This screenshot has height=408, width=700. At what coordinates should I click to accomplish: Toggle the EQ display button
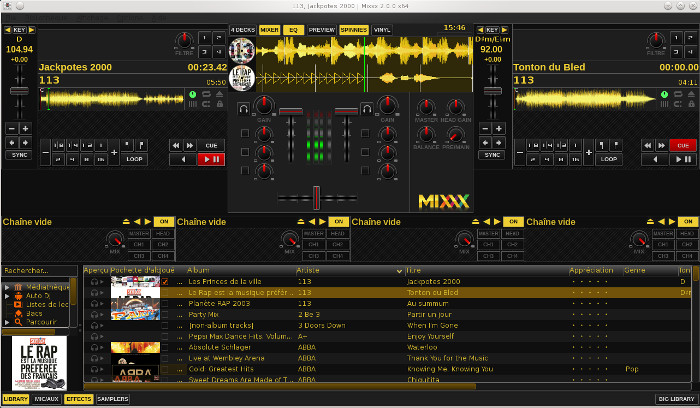point(294,30)
